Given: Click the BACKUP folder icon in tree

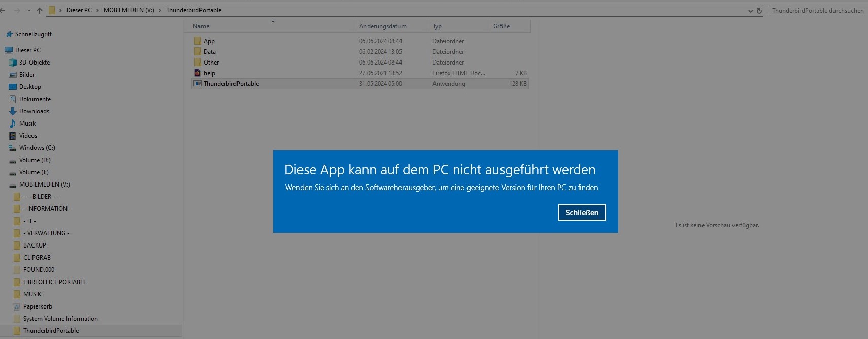Looking at the screenshot, I should click(17, 245).
